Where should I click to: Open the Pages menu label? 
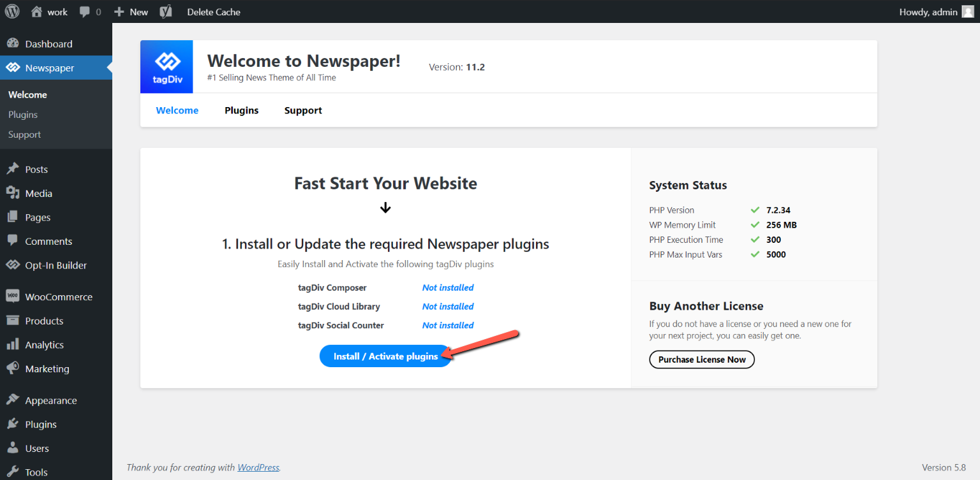pos(38,217)
